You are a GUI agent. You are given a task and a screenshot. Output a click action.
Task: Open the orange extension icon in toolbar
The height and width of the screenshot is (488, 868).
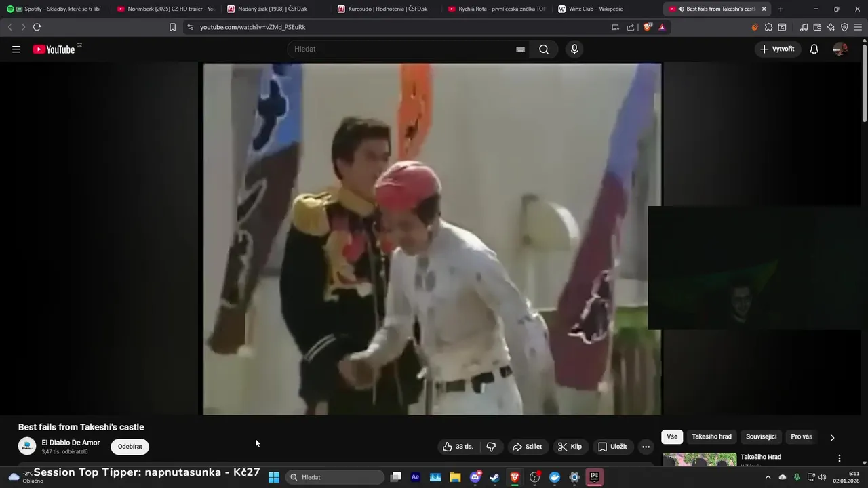click(755, 27)
